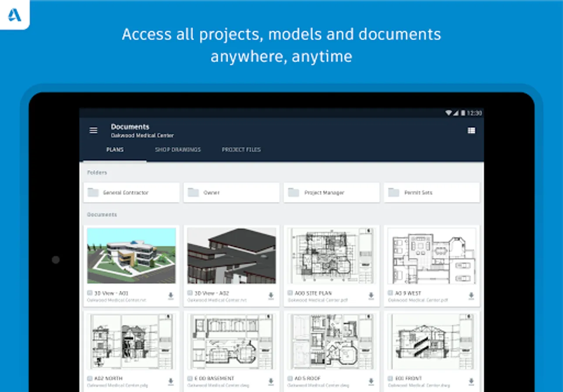
Task: Open the 3D View - A01 building thumbnail
Action: [131, 256]
